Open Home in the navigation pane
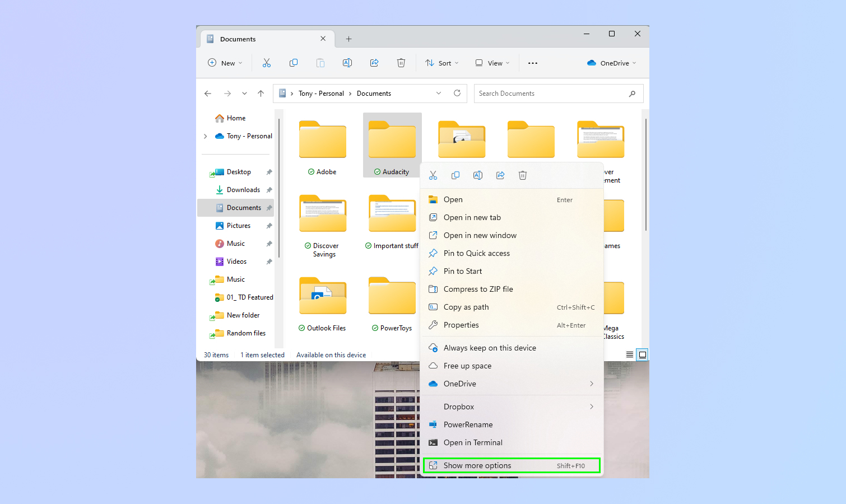The height and width of the screenshot is (504, 846). (x=236, y=118)
